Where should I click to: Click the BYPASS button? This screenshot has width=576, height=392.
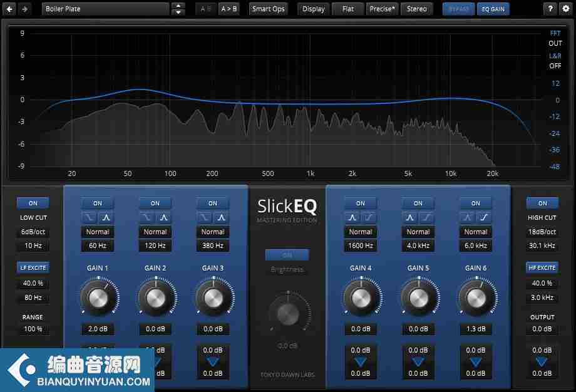[458, 9]
